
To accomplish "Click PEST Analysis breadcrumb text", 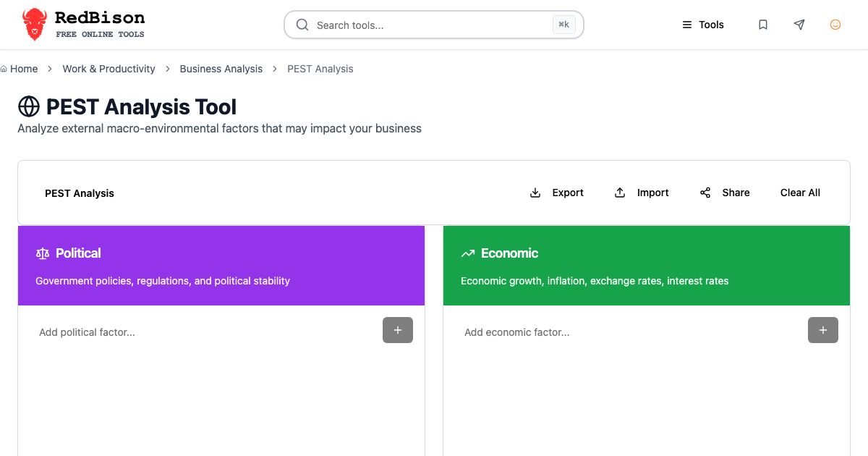I will [320, 69].
